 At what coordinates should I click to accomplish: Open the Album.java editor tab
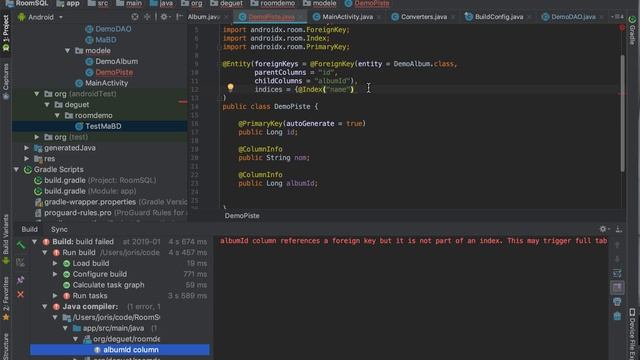[203, 17]
